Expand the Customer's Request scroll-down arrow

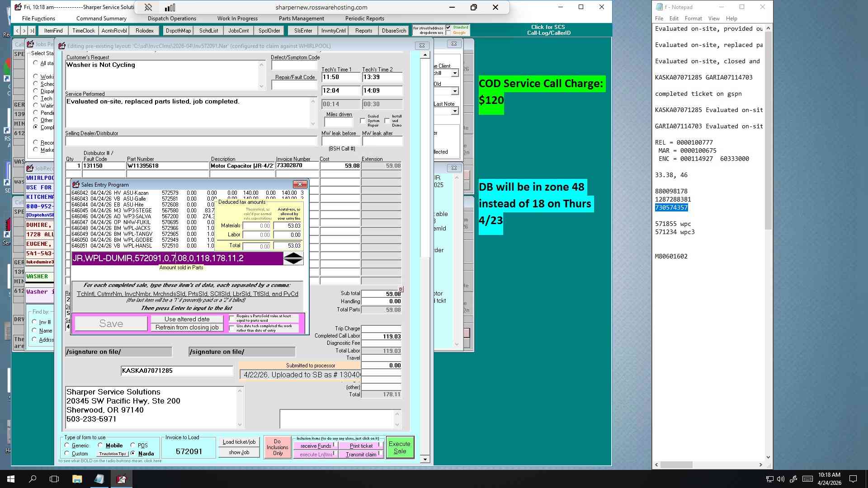click(x=261, y=86)
